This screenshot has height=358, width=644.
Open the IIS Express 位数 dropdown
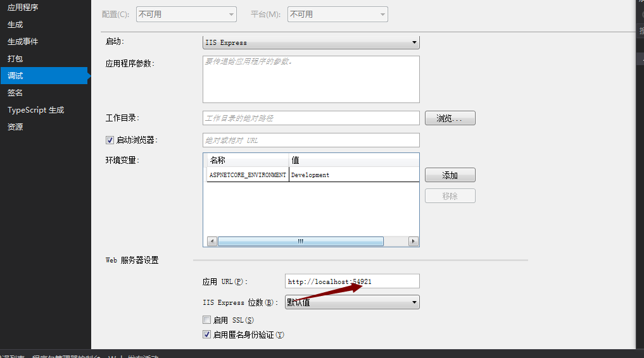351,302
